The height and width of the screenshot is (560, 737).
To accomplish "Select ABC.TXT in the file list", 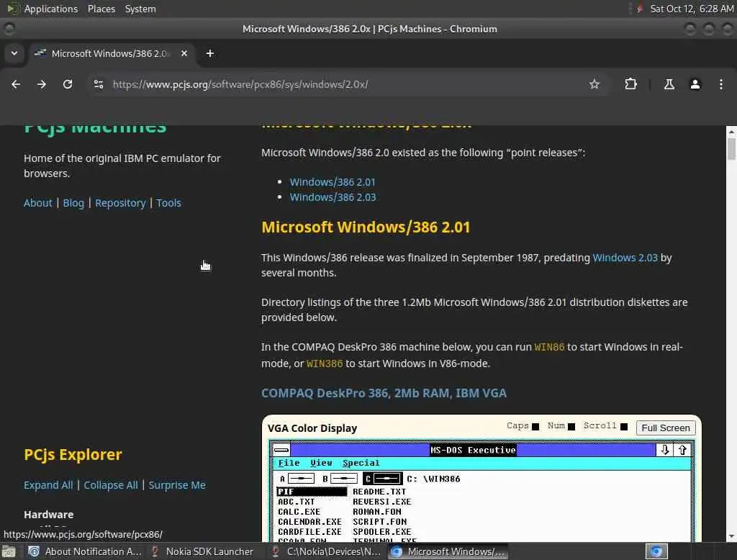I will point(296,502).
